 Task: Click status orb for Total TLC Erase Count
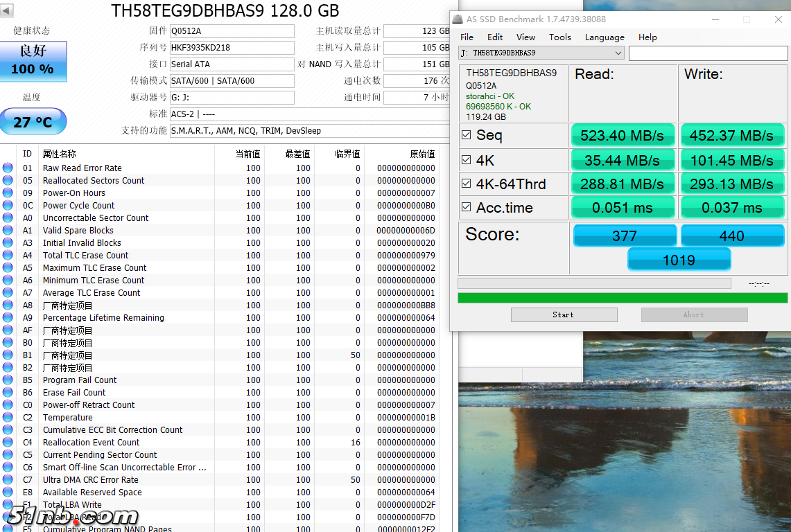coord(8,255)
